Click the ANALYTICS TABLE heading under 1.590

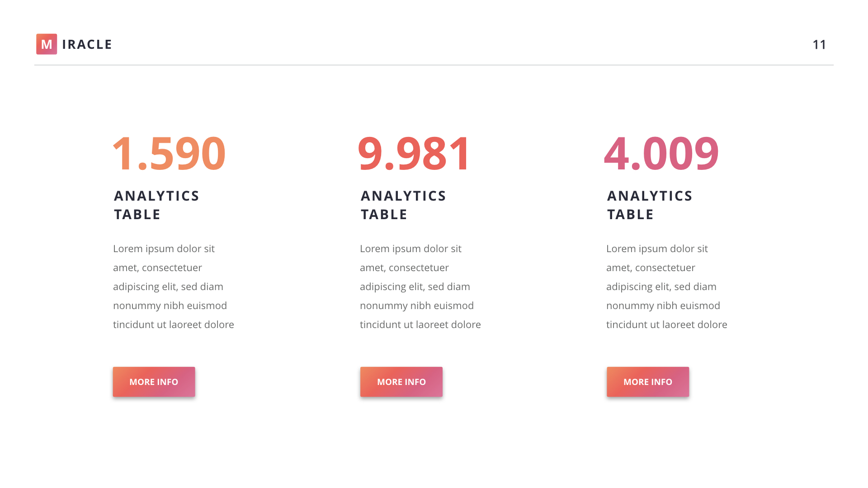[x=156, y=205]
